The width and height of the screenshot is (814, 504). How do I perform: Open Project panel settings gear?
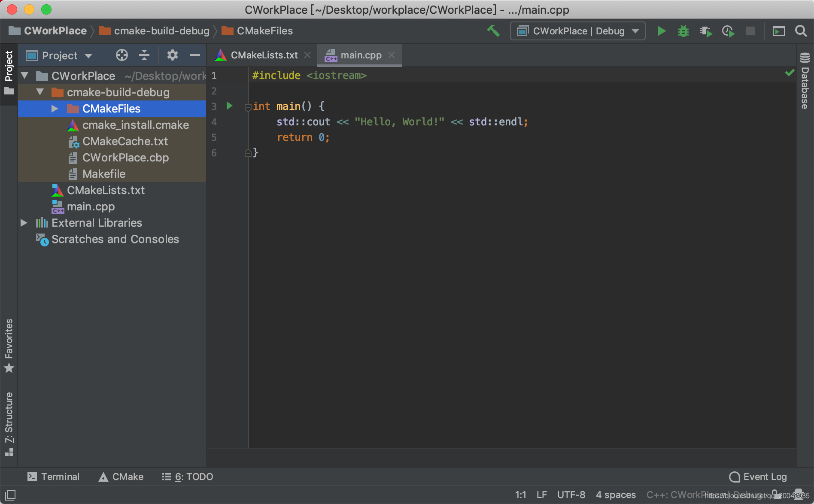(173, 55)
